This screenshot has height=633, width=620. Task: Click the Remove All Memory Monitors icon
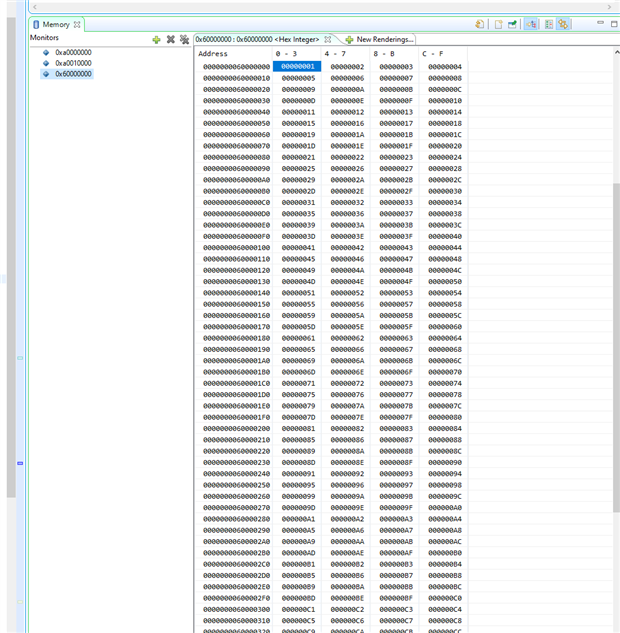[x=184, y=39]
